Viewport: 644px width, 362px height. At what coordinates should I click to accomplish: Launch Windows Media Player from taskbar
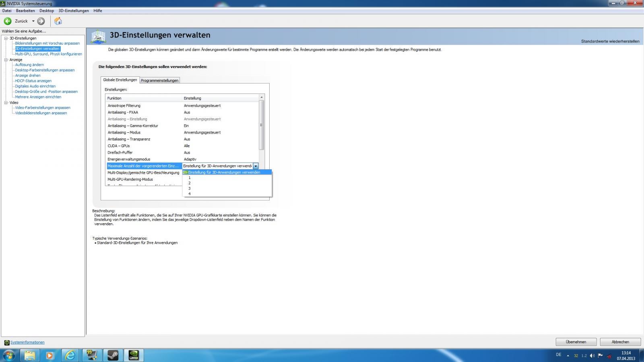[50, 356]
